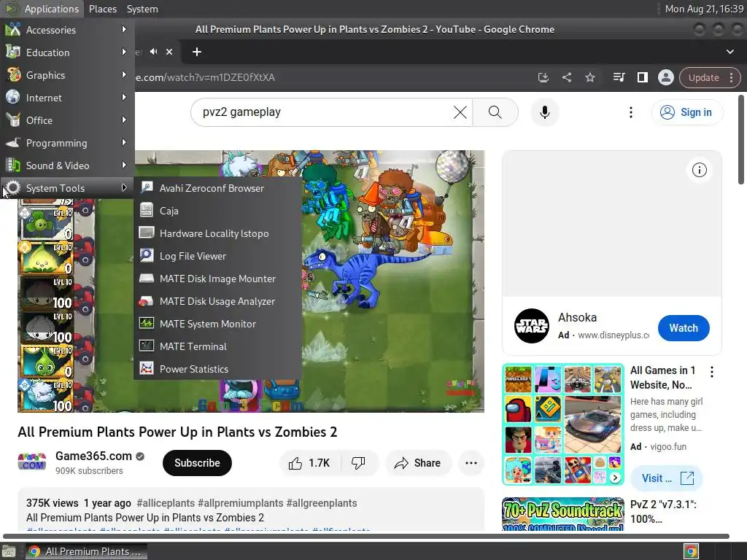Click the #allgreenplants hashtag
Image resolution: width=747 pixels, height=560 pixels.
322,503
